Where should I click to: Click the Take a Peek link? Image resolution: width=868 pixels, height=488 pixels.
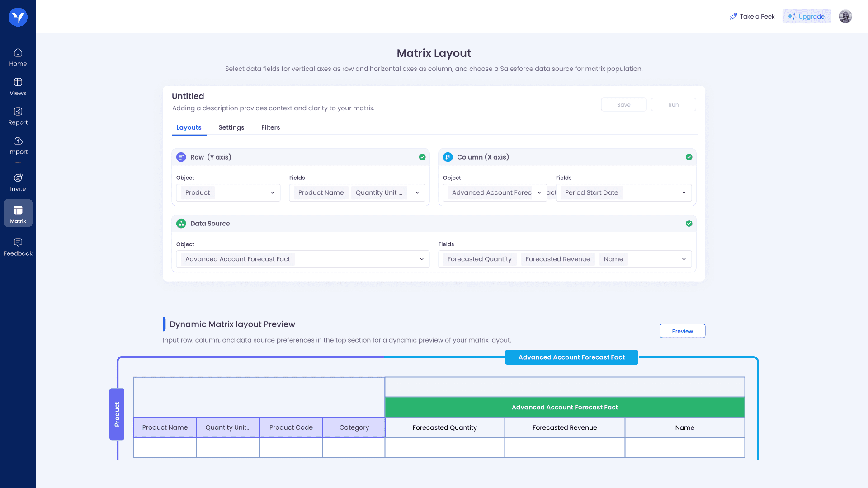coord(752,17)
